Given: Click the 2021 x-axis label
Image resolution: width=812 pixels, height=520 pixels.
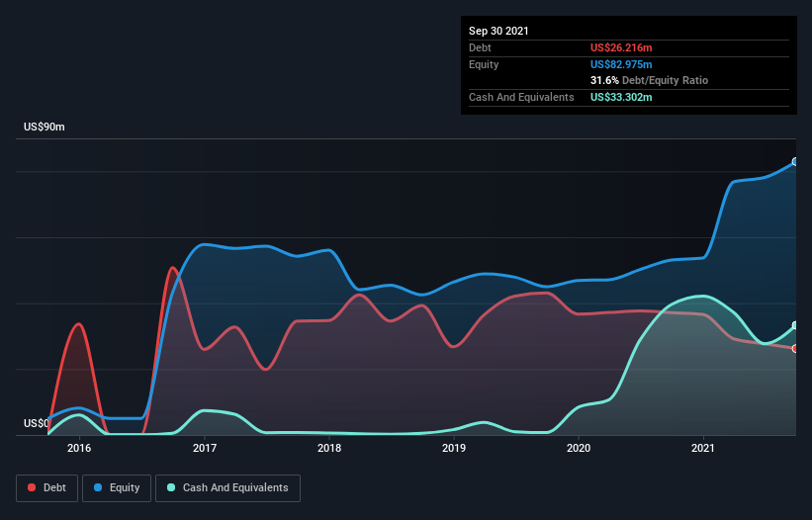Looking at the screenshot, I should coord(703,448).
